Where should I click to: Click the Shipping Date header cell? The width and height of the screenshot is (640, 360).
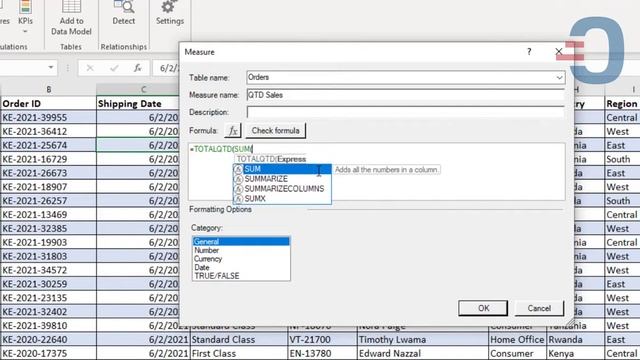(138, 104)
